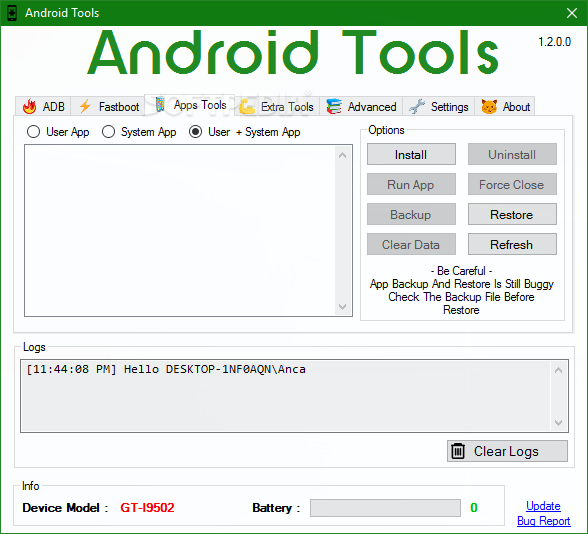Screen dimensions: 588x534
Task: Click the battery level progress bar
Action: [x=385, y=508]
